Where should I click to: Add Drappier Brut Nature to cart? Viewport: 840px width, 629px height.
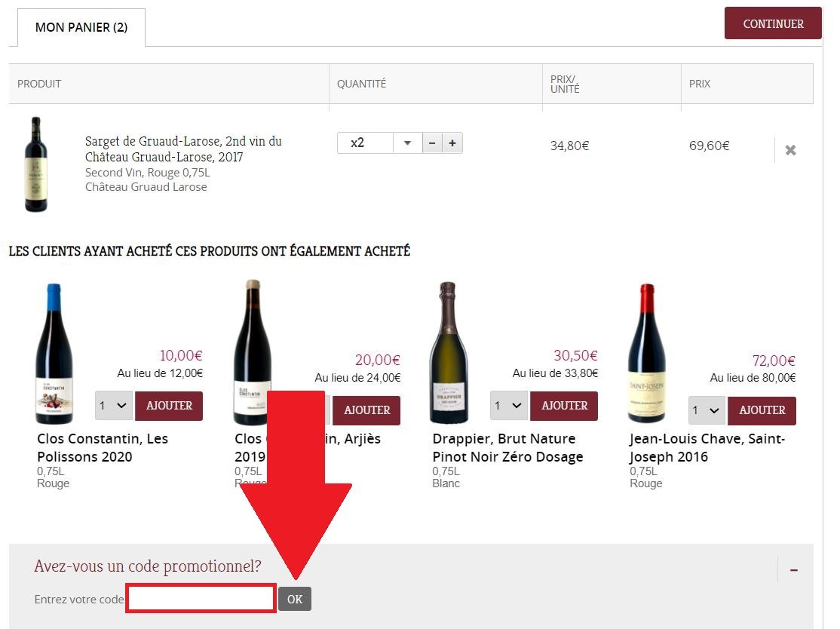coord(564,406)
